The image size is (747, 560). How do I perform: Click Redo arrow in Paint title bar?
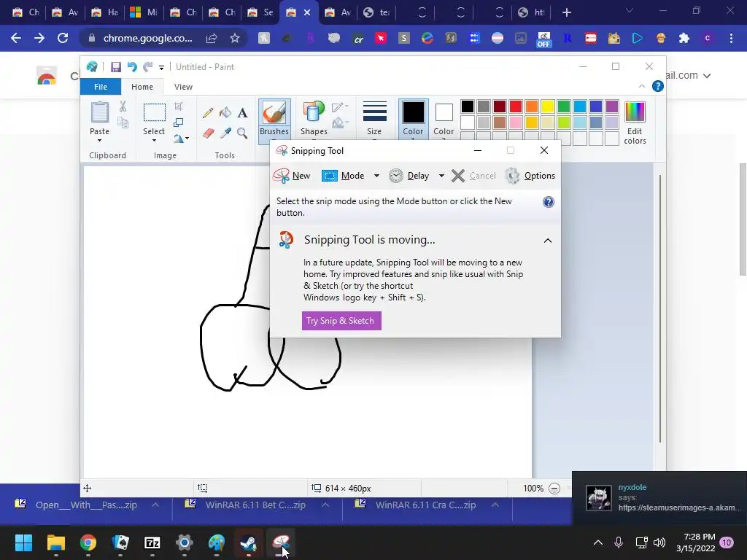pos(147,67)
